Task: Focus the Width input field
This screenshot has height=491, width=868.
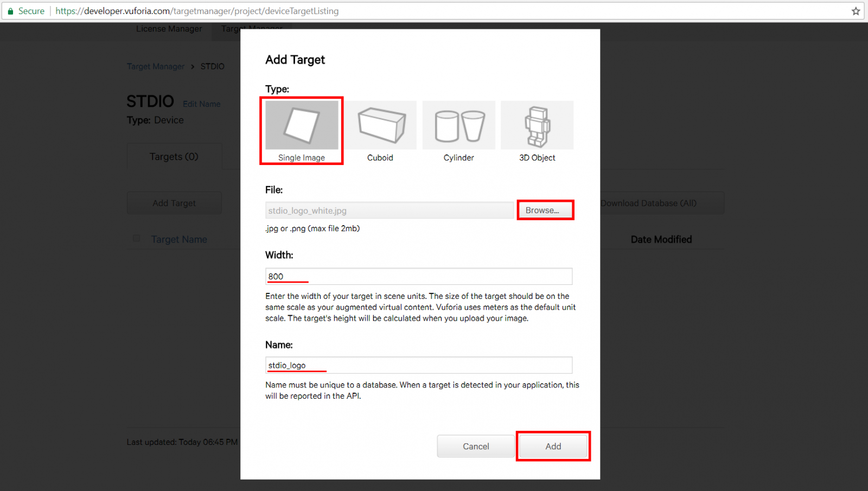Action: point(419,276)
